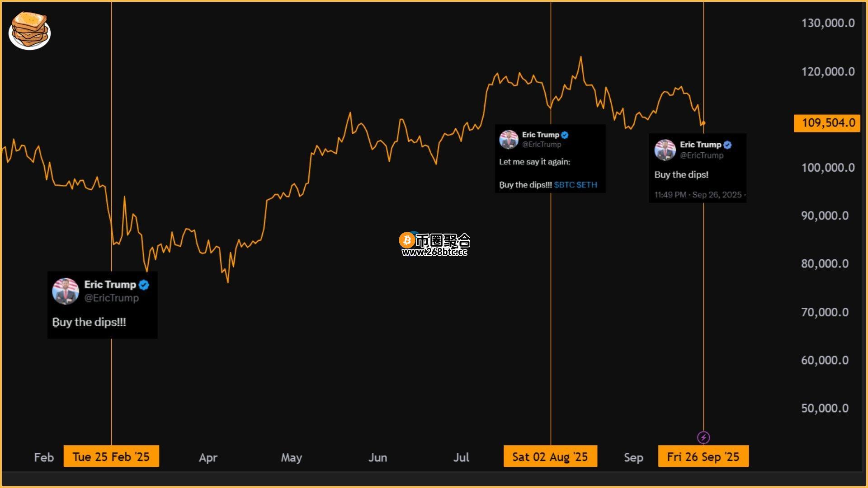868x488 pixels.
Task: Open the 'Buy the dips!!!' February tweet card
Action: [x=103, y=305]
